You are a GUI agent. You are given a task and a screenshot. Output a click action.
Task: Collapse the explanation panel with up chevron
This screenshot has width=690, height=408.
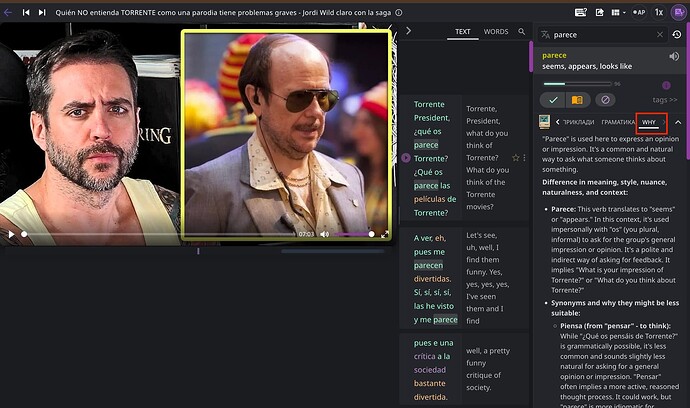(x=678, y=122)
